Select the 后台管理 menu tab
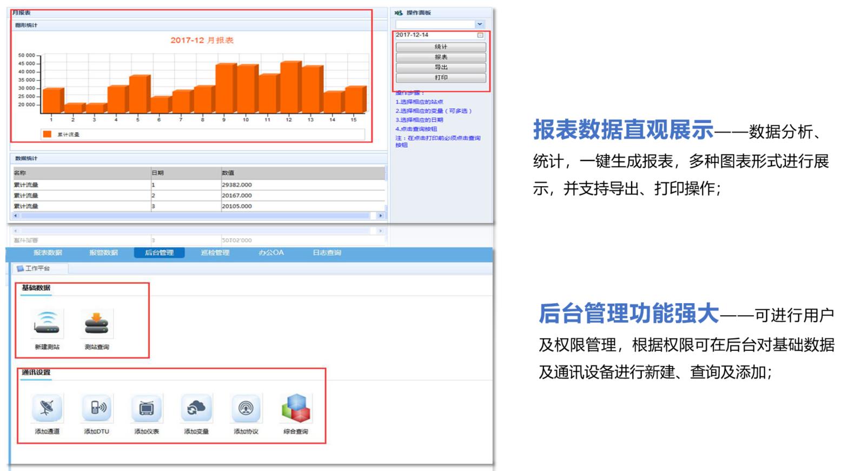The width and height of the screenshot is (868, 471). [x=160, y=253]
